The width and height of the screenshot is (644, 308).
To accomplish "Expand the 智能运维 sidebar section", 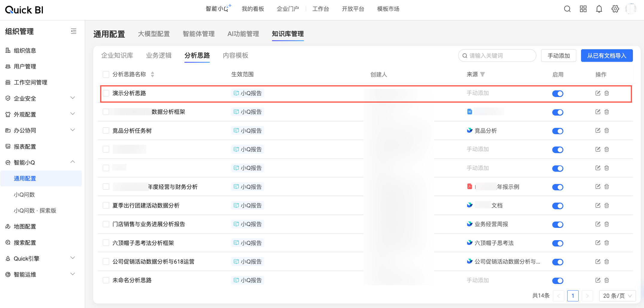I will click(73, 274).
